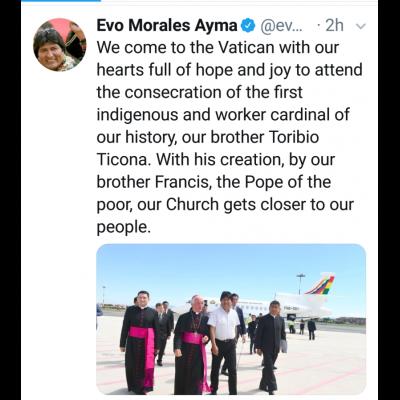Viewport: 400px width, 400px height.
Task: Click the tweet line starting "We come to the Vatican"
Action: point(218,48)
